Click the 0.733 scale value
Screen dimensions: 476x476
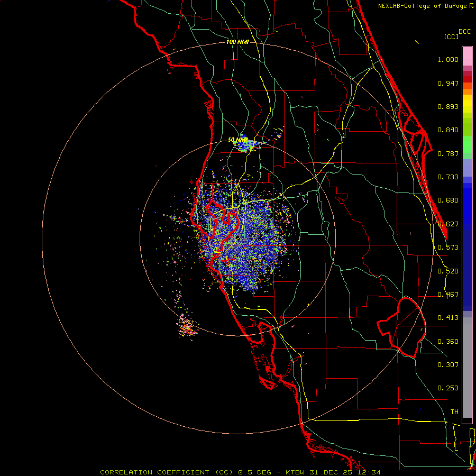pos(448,177)
